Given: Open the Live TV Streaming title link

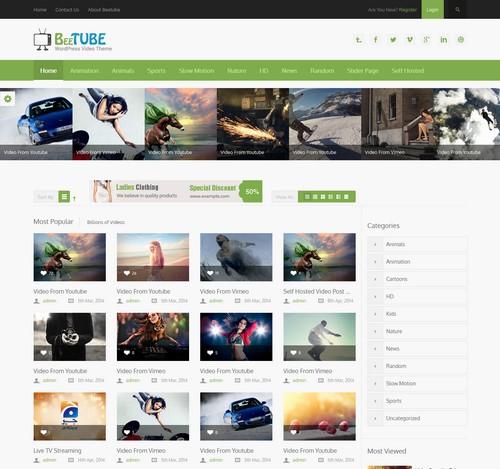Looking at the screenshot, I should (57, 451).
